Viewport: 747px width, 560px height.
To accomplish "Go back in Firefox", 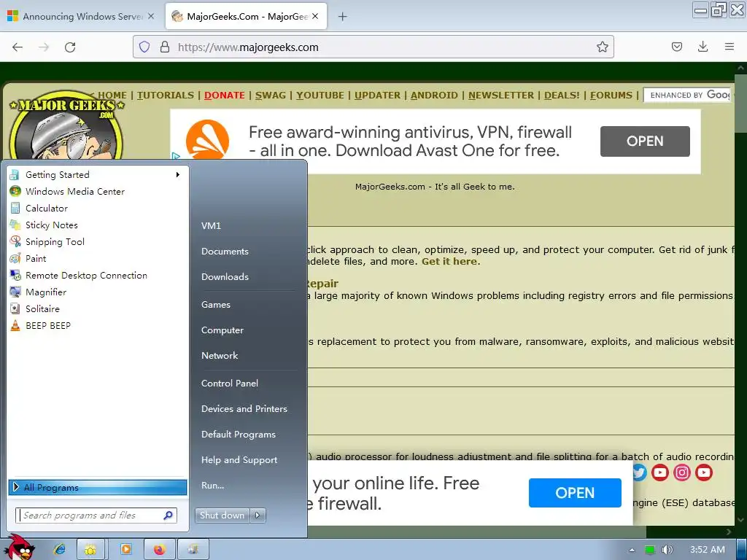I will point(18,47).
